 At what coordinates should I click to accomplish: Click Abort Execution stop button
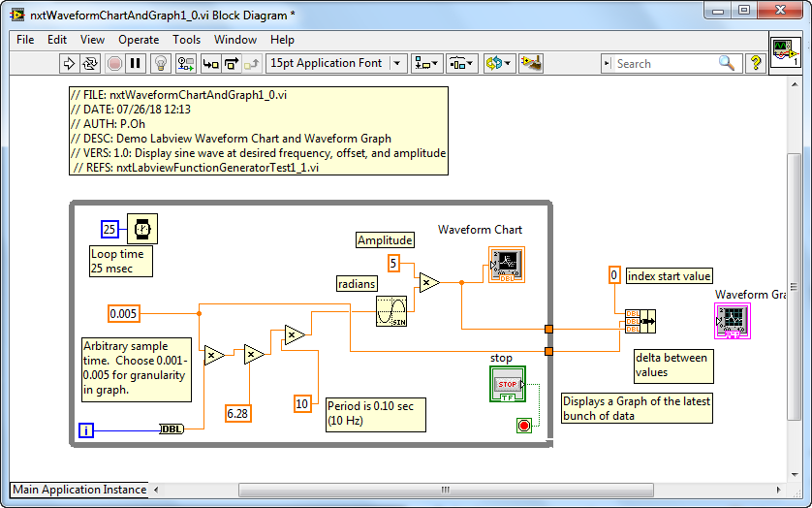point(114,64)
